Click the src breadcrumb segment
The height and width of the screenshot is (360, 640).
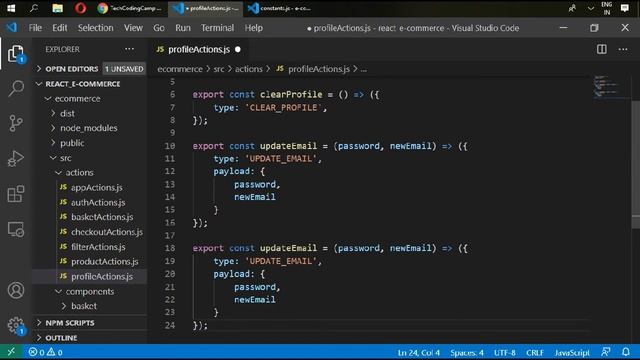219,69
